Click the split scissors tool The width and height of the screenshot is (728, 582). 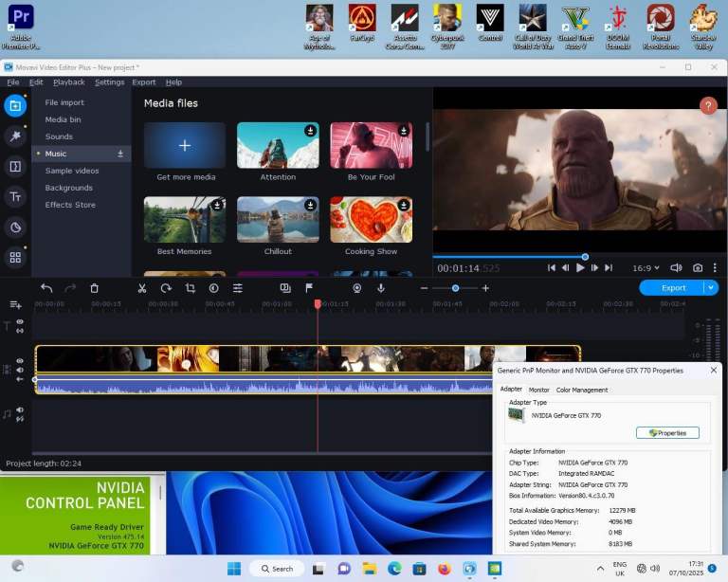[141, 288]
